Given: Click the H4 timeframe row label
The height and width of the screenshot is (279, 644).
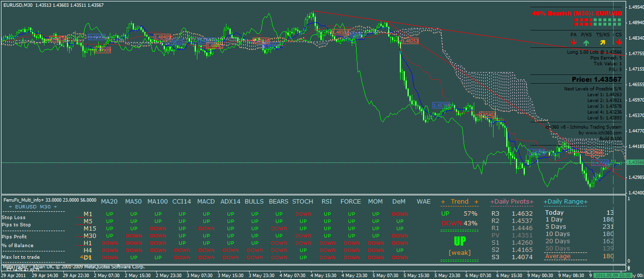Looking at the screenshot, I should tap(88, 250).
